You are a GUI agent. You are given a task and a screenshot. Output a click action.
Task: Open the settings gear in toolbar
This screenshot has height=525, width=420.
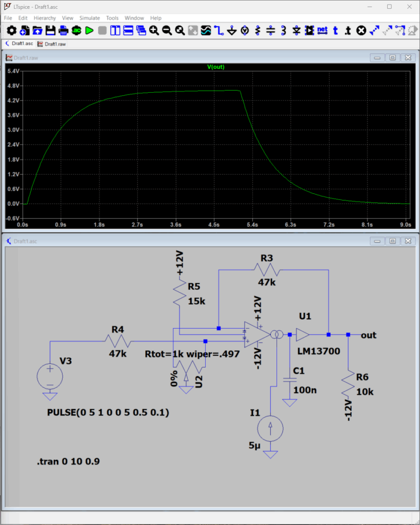point(11,31)
